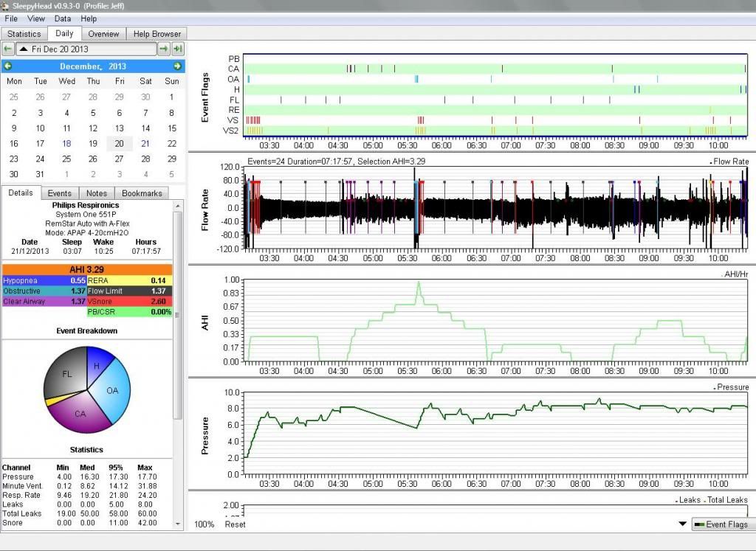The width and height of the screenshot is (756, 551).
Task: Click the details panel scrollbar up arrow
Action: tap(177, 206)
